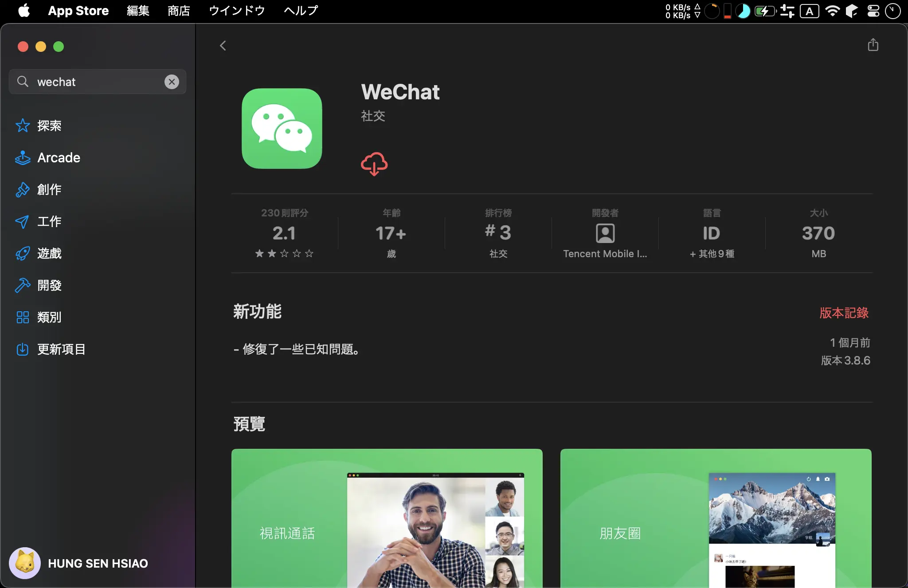The width and height of the screenshot is (908, 588).
Task: Click the 預覽 section heading
Action: point(249,423)
